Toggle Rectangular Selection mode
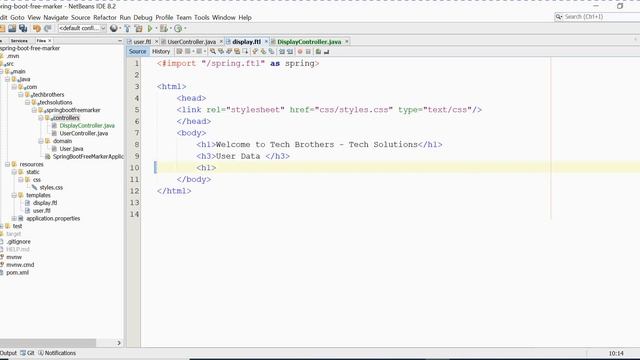Viewport: 640px width, 360px height. point(245,51)
